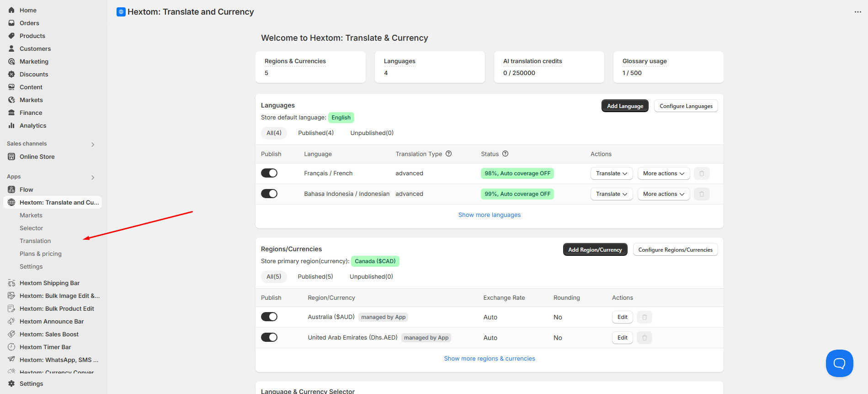868x394 pixels.
Task: Select the All(5) regions tab
Action: click(274, 276)
